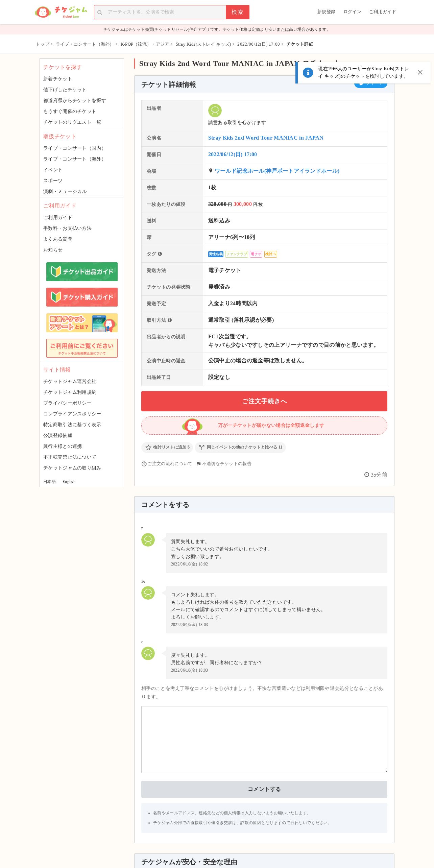Click avatar of the 18:02 commenter

point(148,540)
